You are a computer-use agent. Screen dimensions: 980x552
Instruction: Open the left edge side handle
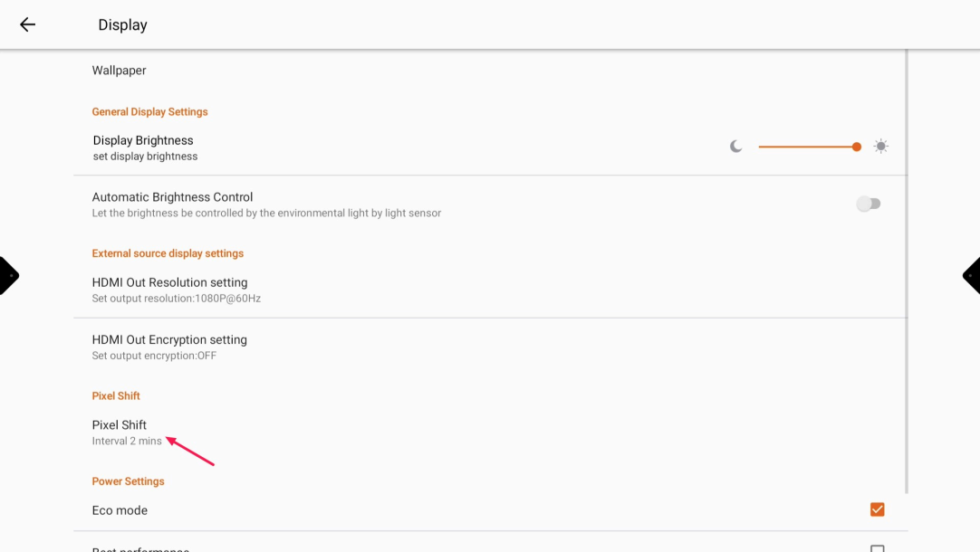7,276
